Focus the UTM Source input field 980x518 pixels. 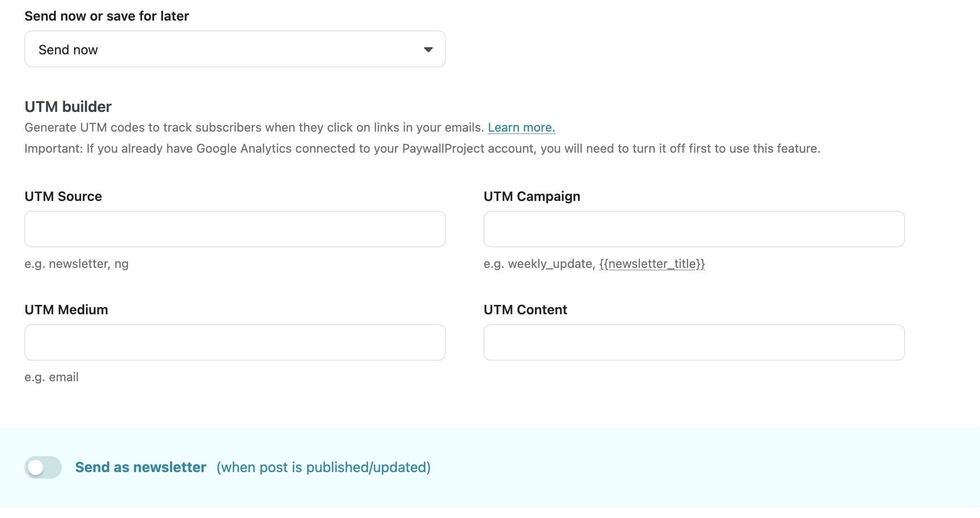click(x=234, y=229)
